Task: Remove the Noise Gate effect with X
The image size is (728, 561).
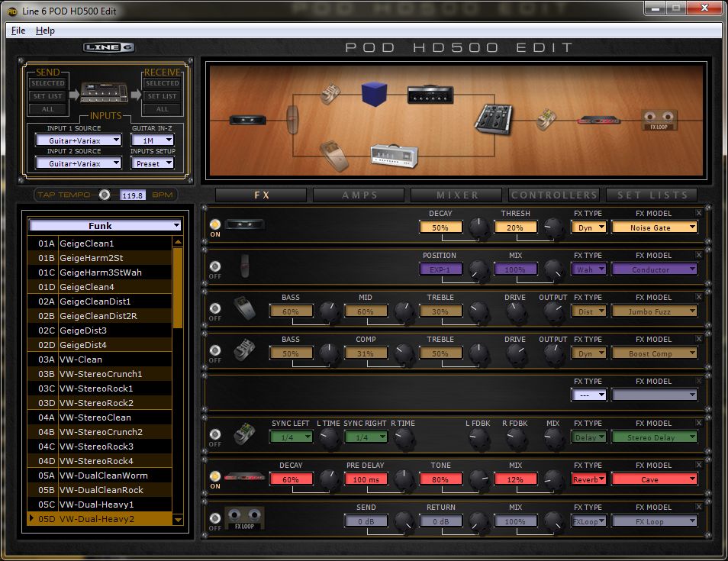Action: point(699,213)
